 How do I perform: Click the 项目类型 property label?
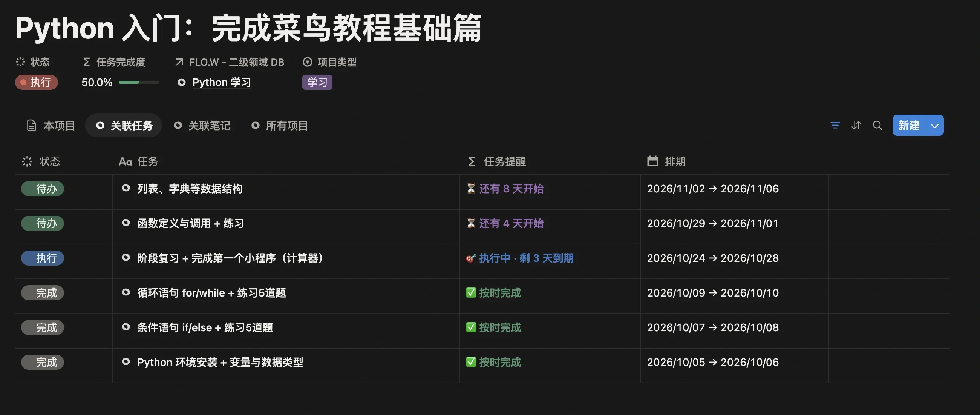click(x=337, y=62)
